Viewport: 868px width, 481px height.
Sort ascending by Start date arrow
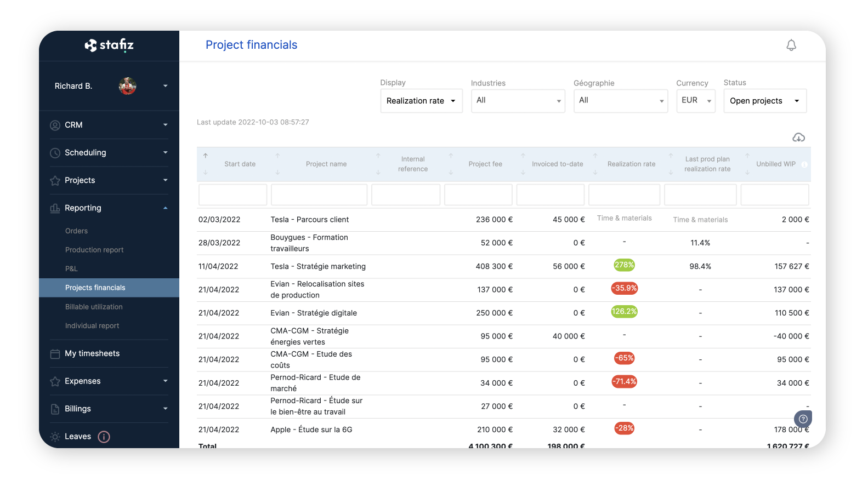point(206,156)
